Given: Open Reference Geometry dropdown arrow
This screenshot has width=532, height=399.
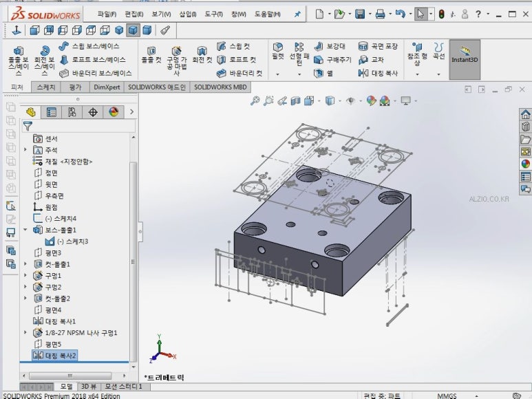Looking at the screenshot, I should (x=417, y=74).
